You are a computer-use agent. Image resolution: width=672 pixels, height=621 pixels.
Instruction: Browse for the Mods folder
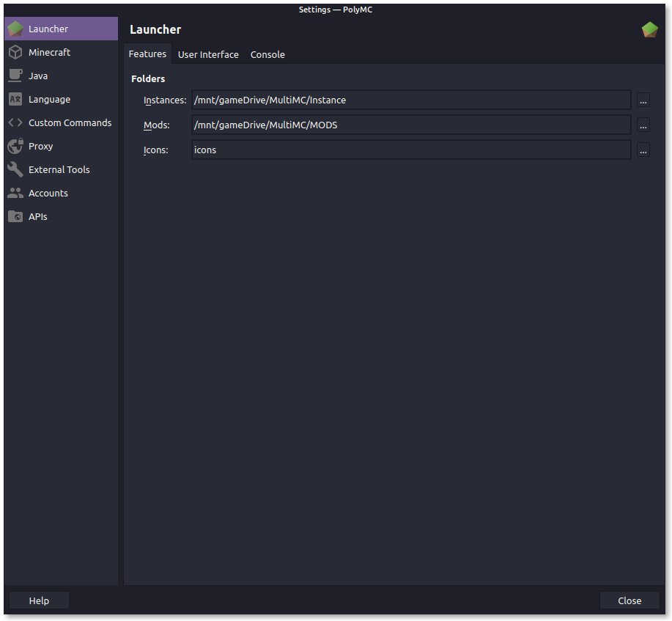[643, 125]
